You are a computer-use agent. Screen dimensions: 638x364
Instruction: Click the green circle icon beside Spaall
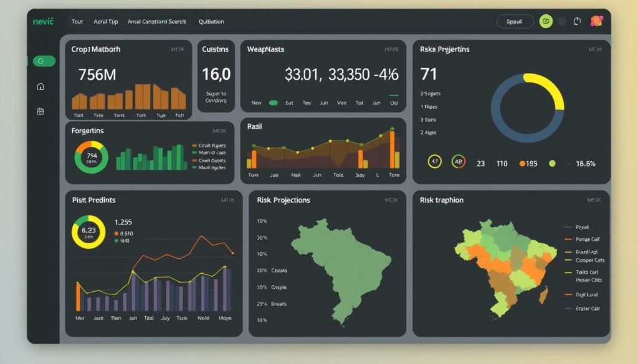[546, 21]
